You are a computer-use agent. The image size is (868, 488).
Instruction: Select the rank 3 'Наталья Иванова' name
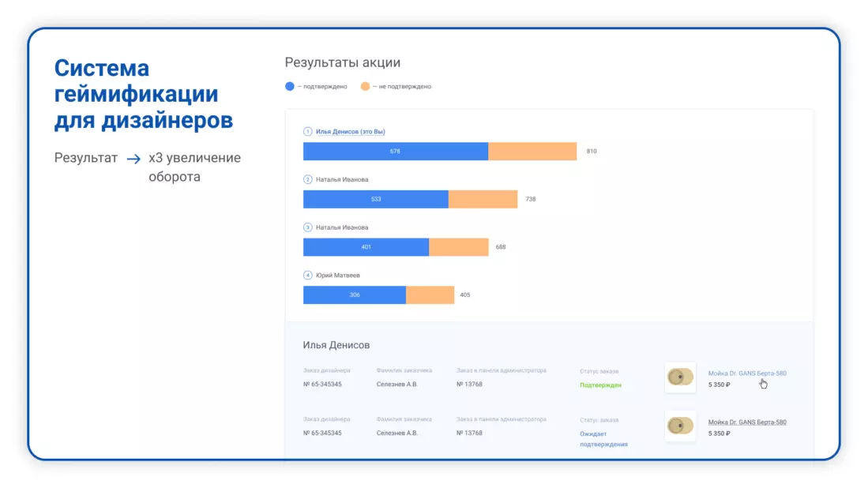tap(342, 227)
